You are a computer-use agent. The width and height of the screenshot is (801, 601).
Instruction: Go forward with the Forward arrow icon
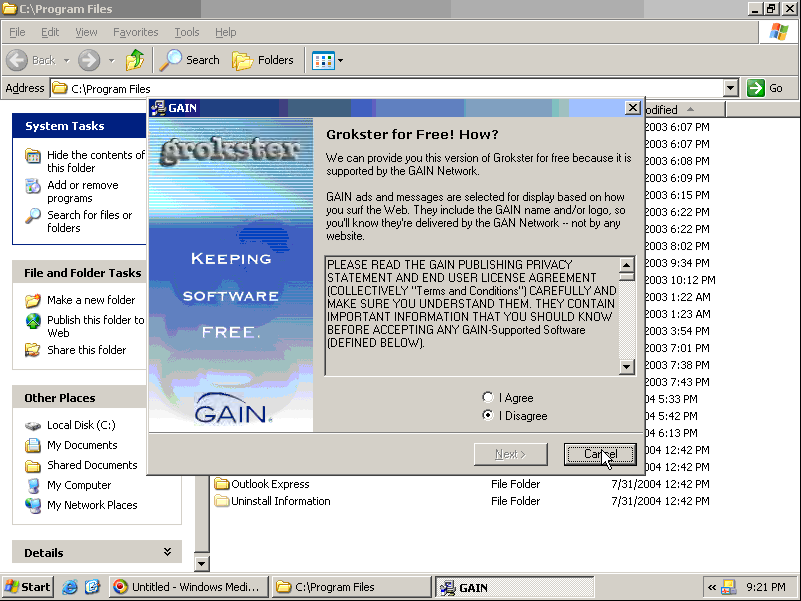tap(89, 60)
